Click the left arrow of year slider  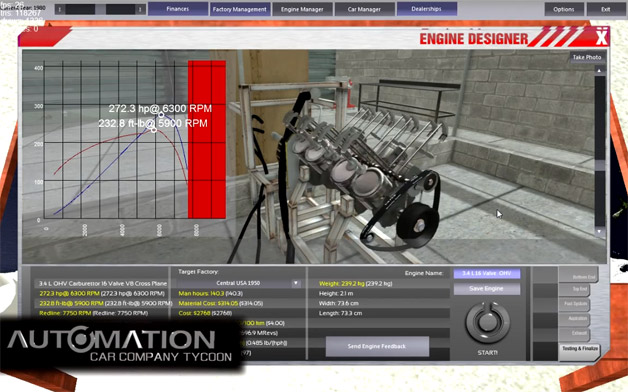point(60,9)
